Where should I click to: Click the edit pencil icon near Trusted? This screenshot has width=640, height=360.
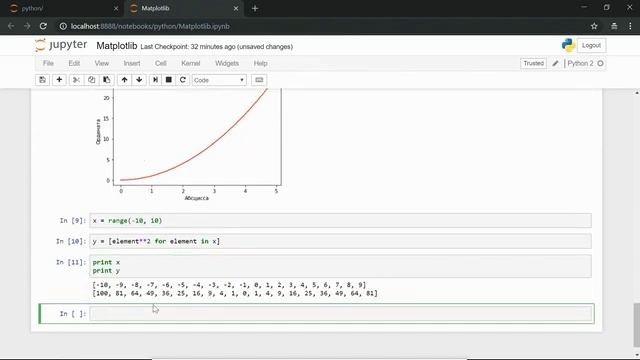555,63
